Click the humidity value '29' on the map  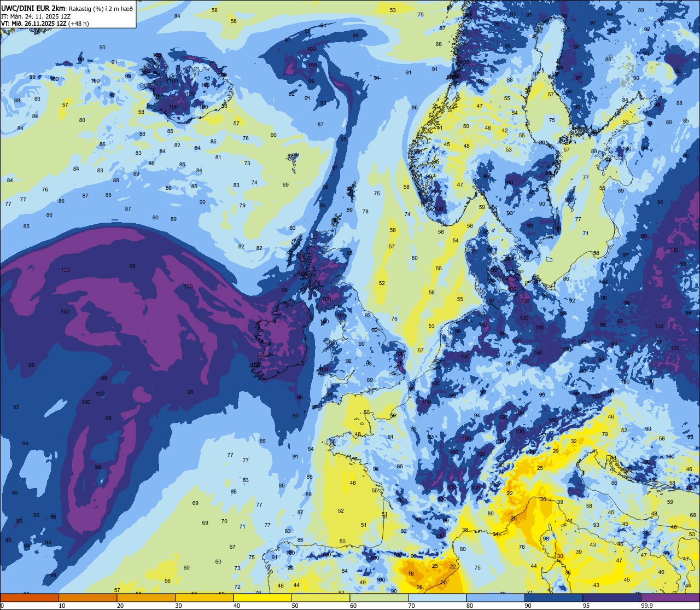tap(556, 451)
